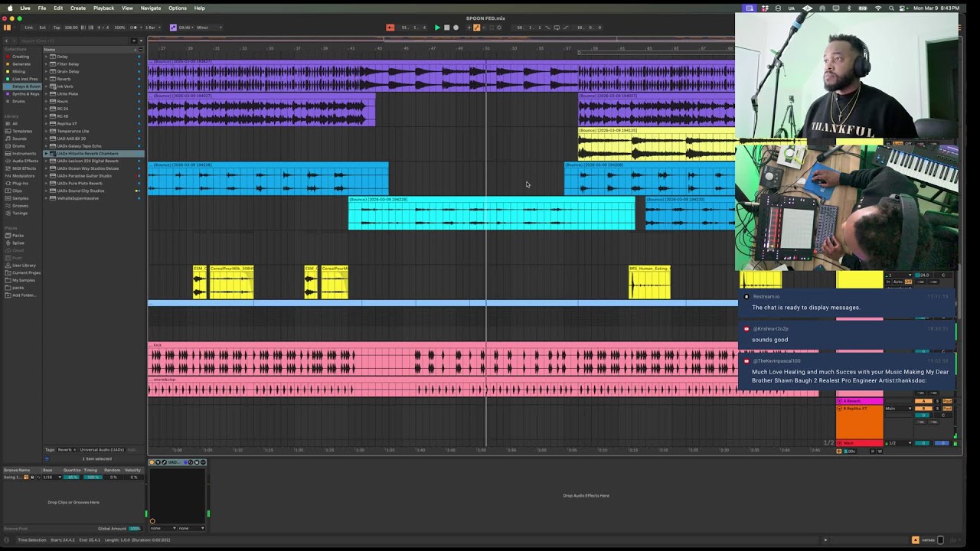
Task: Open the Create menu
Action: pos(78,8)
